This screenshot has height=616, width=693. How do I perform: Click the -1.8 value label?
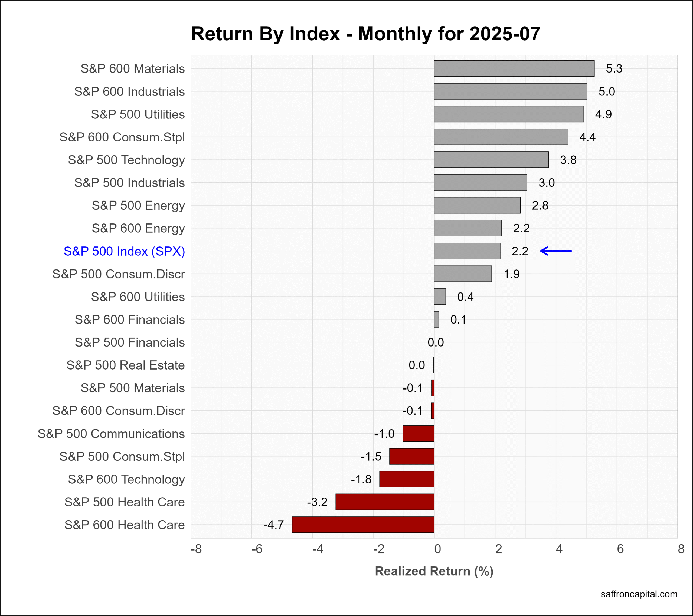click(x=361, y=479)
